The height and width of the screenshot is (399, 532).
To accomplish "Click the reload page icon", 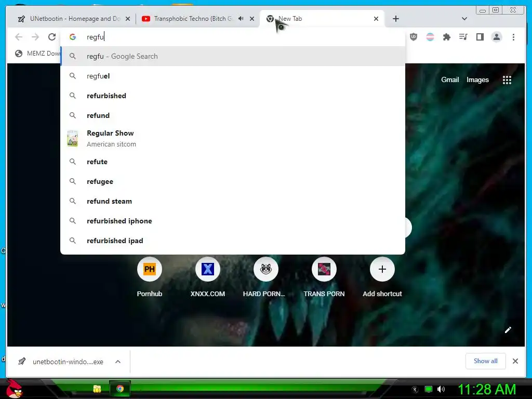I will coord(52,37).
